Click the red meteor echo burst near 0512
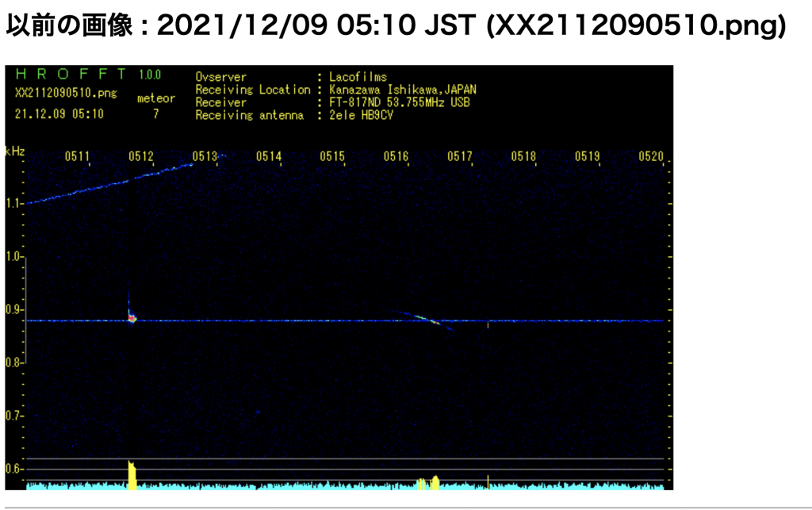 coord(132,318)
